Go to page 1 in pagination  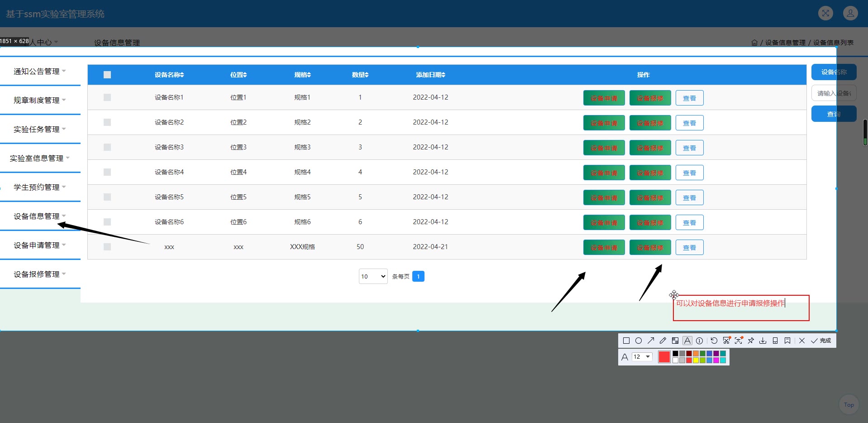point(418,276)
